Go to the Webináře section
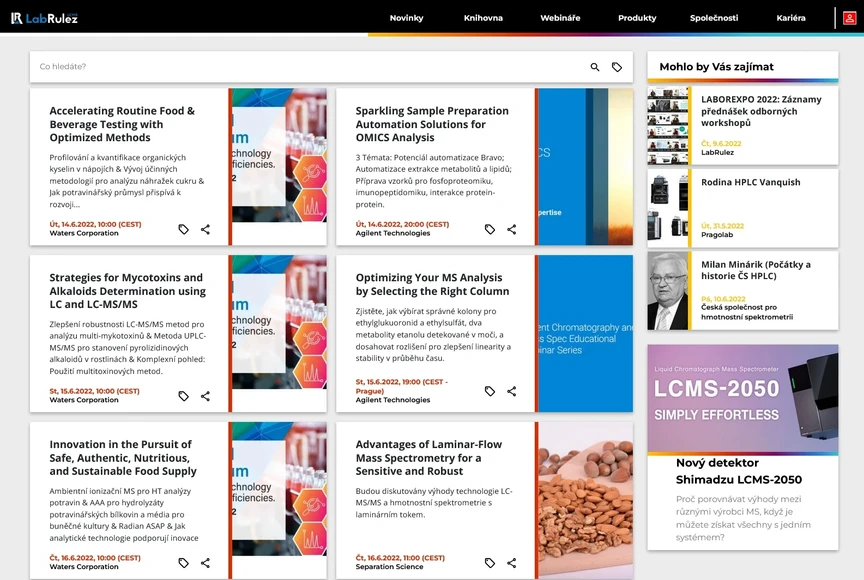864x580 pixels. (x=560, y=18)
